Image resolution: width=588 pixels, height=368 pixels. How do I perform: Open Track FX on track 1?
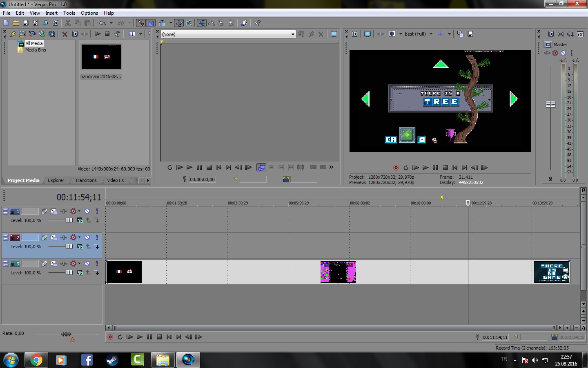pos(64,211)
